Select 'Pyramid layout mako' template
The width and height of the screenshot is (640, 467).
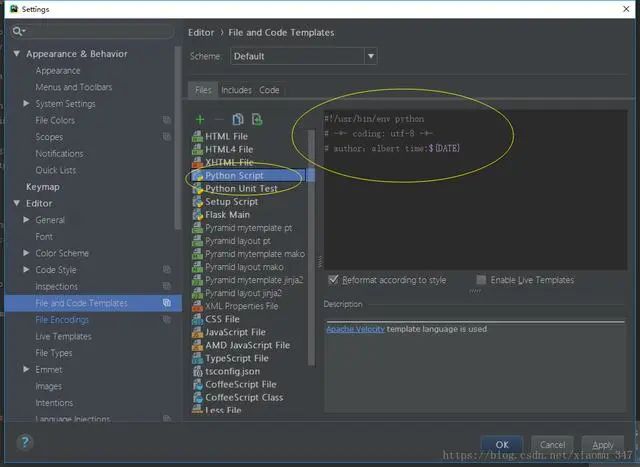[244, 267]
